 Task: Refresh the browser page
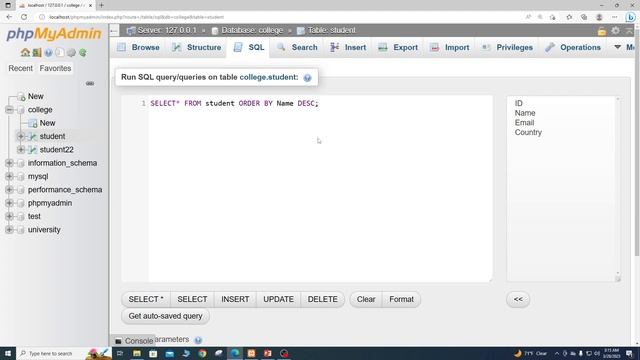pyautogui.click(x=24, y=17)
